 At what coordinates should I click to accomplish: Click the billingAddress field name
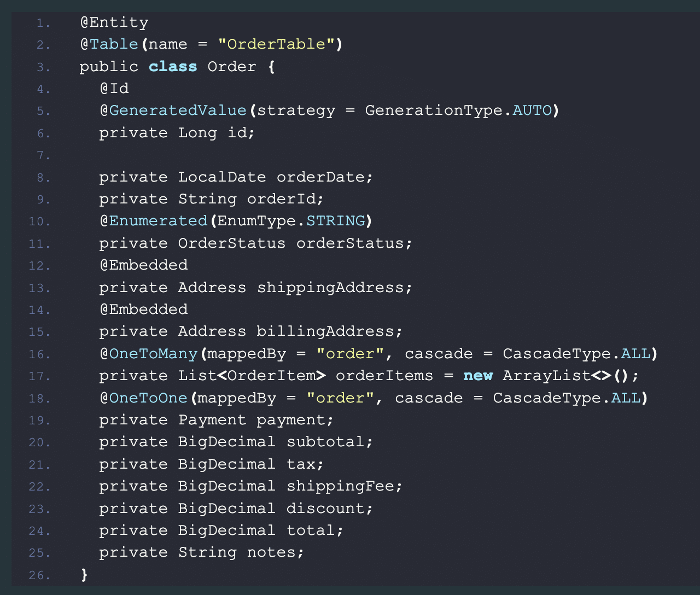click(325, 331)
